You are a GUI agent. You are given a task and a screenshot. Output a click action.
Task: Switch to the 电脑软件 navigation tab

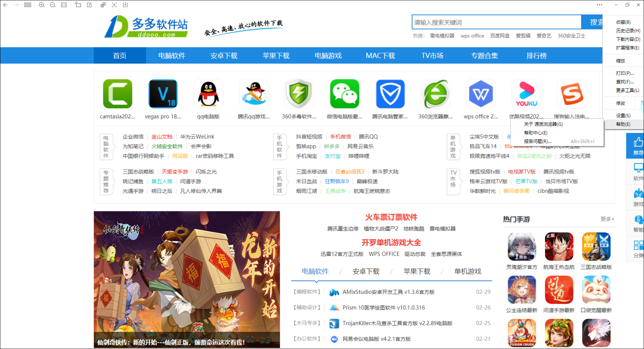[x=172, y=56]
